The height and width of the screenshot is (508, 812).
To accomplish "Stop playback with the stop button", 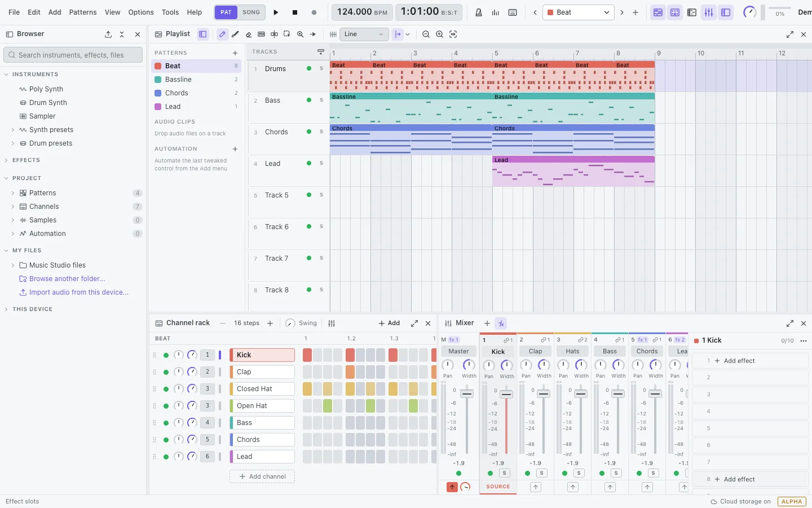I will [295, 12].
